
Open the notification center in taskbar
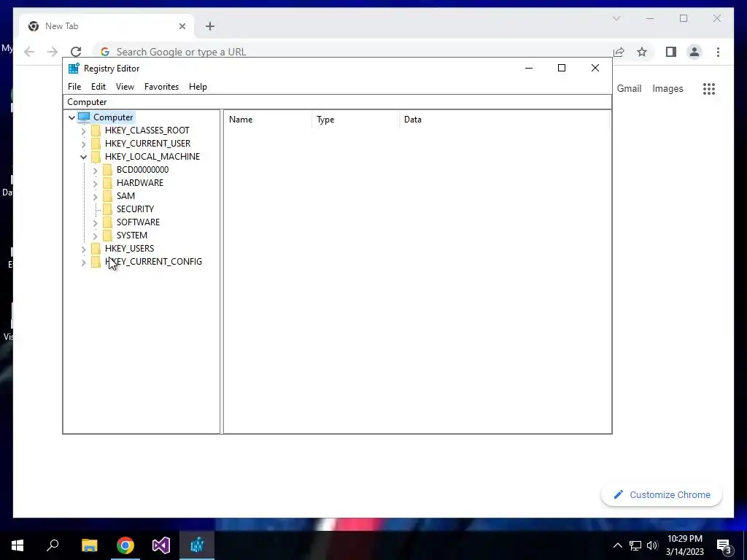click(x=724, y=546)
